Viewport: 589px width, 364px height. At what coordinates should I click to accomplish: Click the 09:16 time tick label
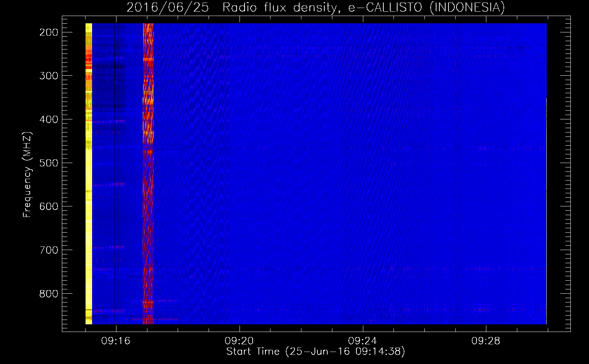[116, 341]
